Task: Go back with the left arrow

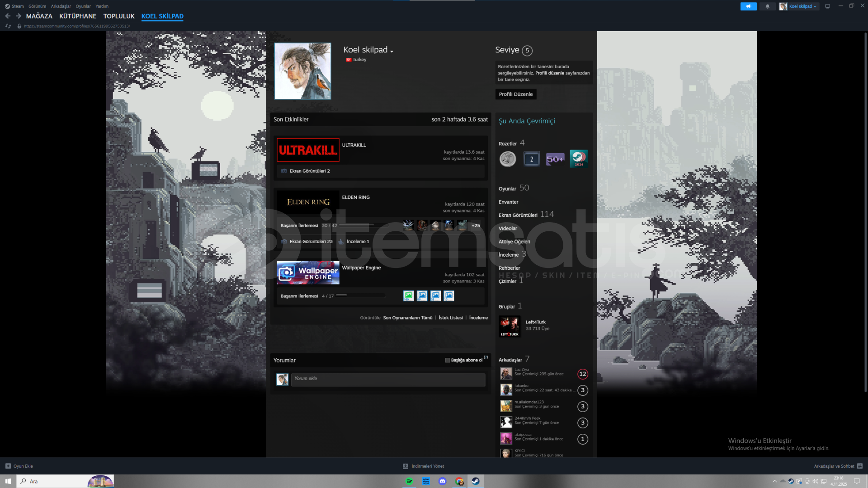Action: (x=8, y=16)
